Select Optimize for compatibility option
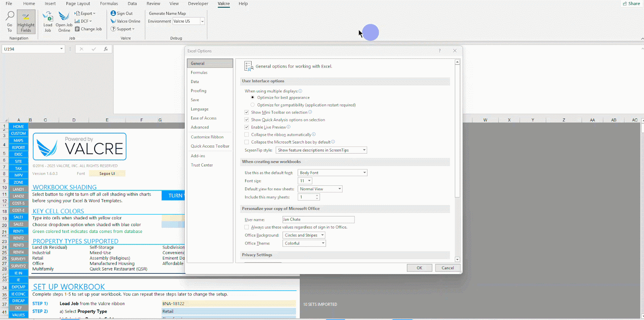The image size is (644, 320). pos(252,105)
